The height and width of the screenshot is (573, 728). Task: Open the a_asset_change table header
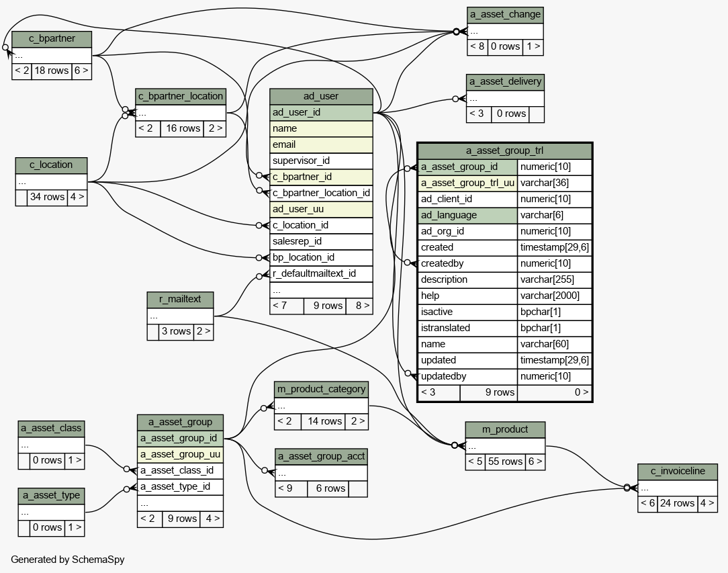[x=505, y=15]
